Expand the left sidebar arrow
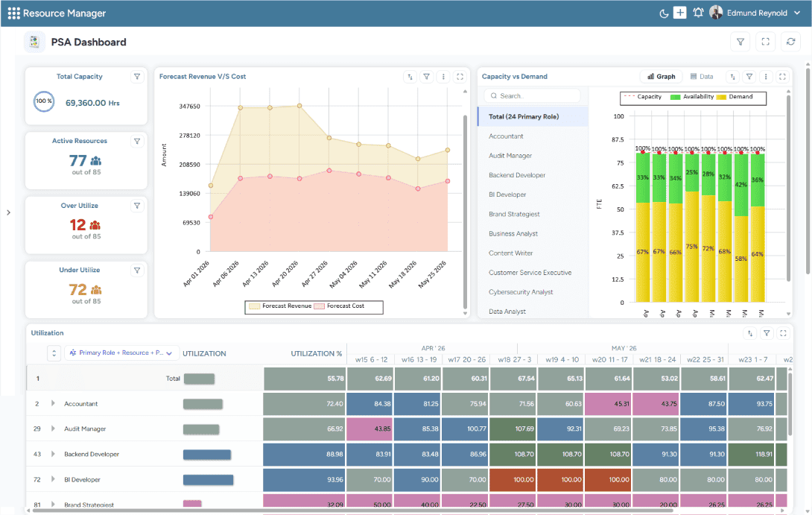Screen dimensions: 812x515 [8, 212]
